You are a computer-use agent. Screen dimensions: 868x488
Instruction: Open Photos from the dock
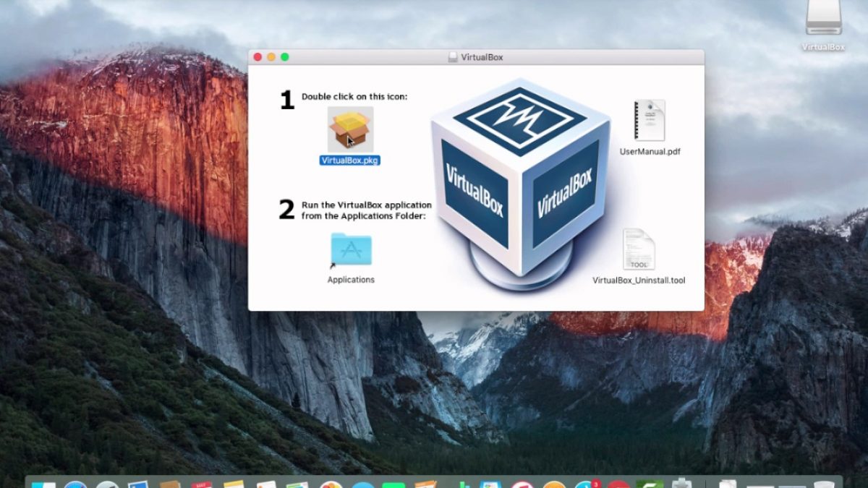(331, 484)
